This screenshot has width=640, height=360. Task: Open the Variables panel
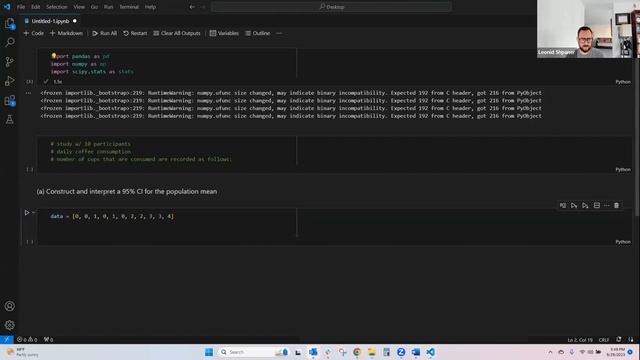[224, 33]
